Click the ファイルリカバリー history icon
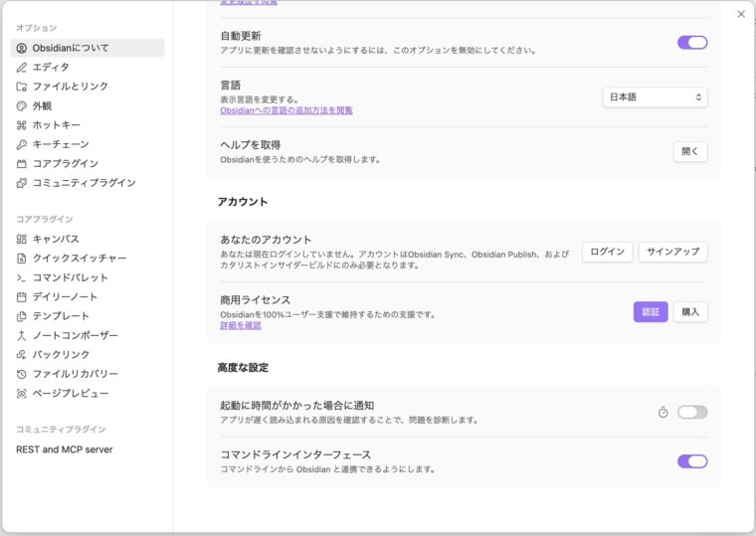756x536 pixels. pyautogui.click(x=22, y=374)
